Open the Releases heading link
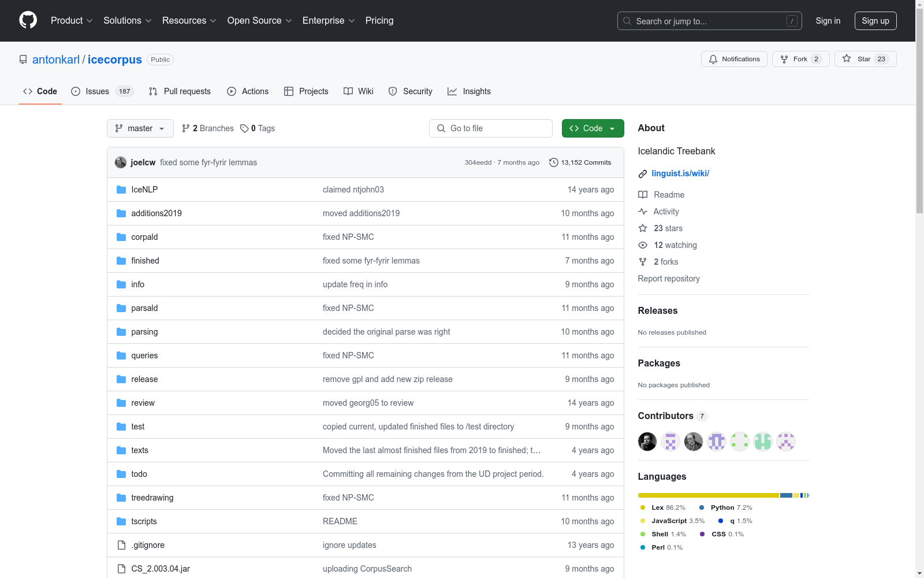924x578 pixels. click(658, 310)
